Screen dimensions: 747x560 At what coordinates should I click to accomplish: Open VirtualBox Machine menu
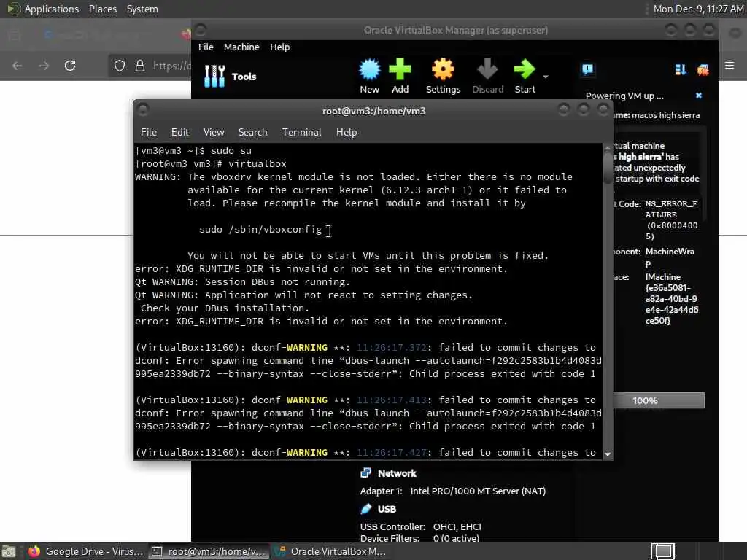click(241, 47)
